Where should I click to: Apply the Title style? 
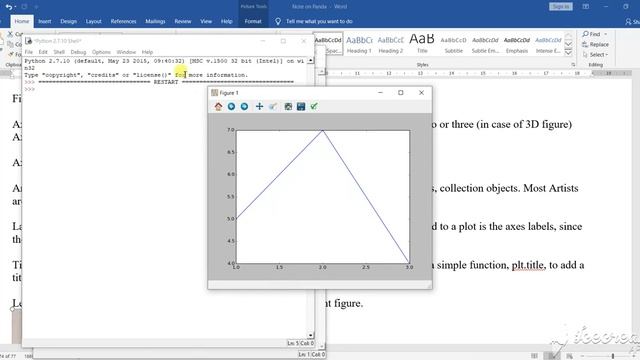point(422,44)
